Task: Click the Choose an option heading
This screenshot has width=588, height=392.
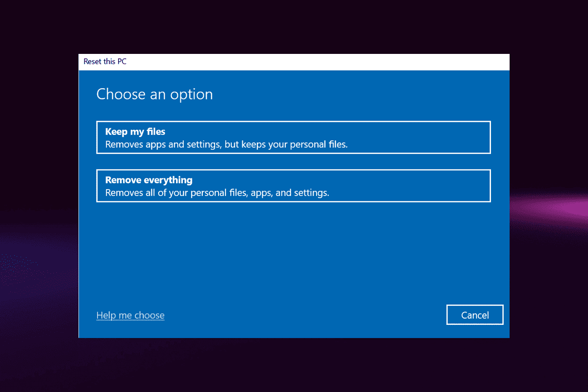Action: 154,94
